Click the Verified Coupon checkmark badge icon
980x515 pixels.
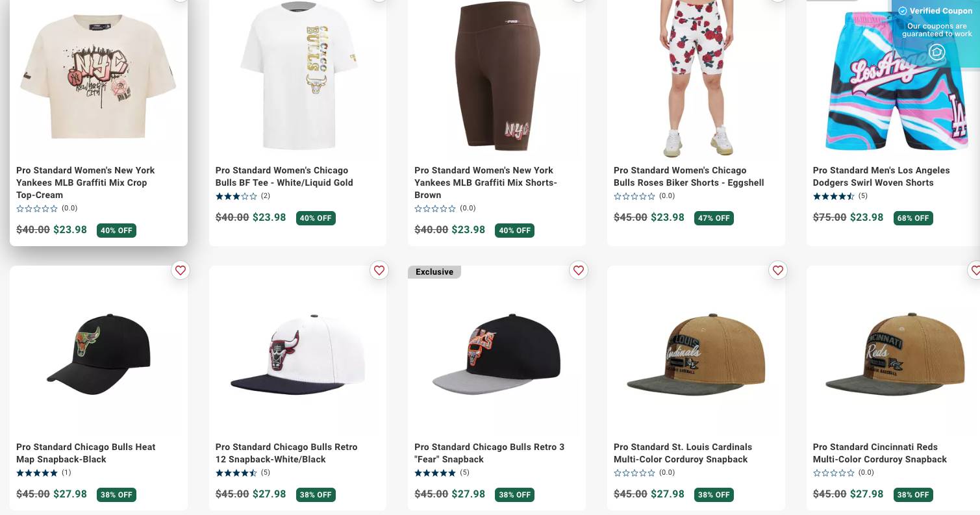coord(903,11)
